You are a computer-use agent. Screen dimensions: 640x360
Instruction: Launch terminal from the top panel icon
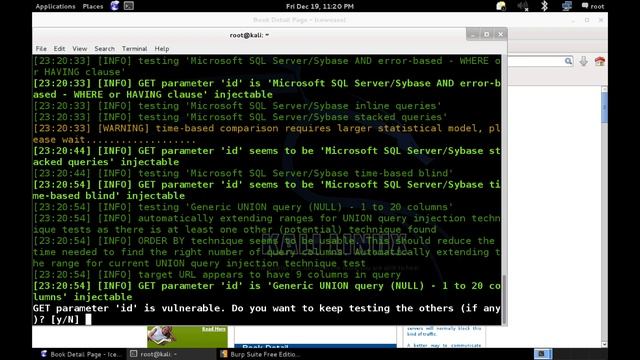pyautogui.click(x=129, y=6)
